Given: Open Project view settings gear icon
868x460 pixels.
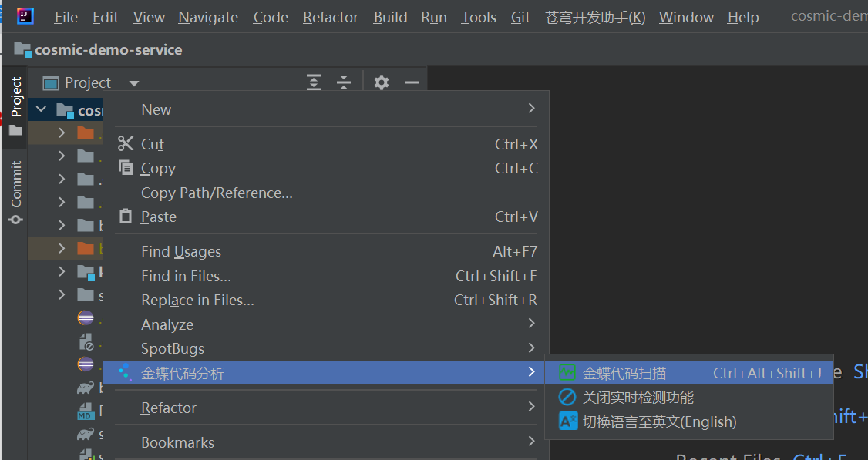Looking at the screenshot, I should click(381, 82).
